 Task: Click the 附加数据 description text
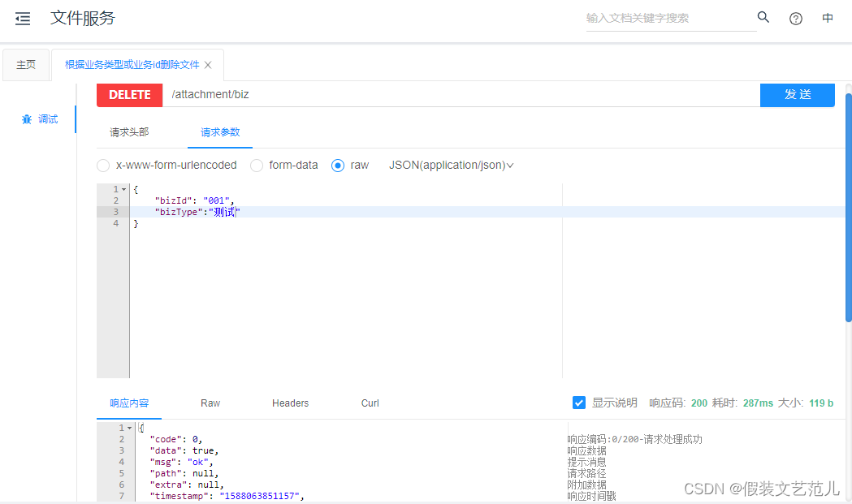587,485
